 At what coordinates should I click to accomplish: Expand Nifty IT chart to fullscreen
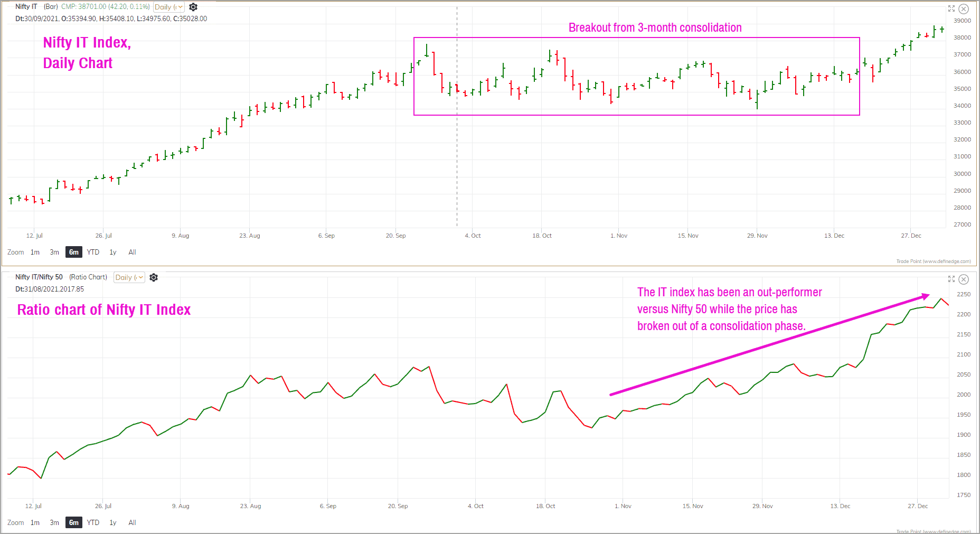pyautogui.click(x=951, y=8)
